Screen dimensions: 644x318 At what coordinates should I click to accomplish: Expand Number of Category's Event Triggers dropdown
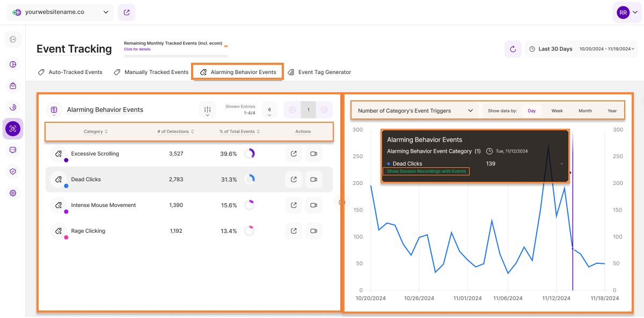415,111
